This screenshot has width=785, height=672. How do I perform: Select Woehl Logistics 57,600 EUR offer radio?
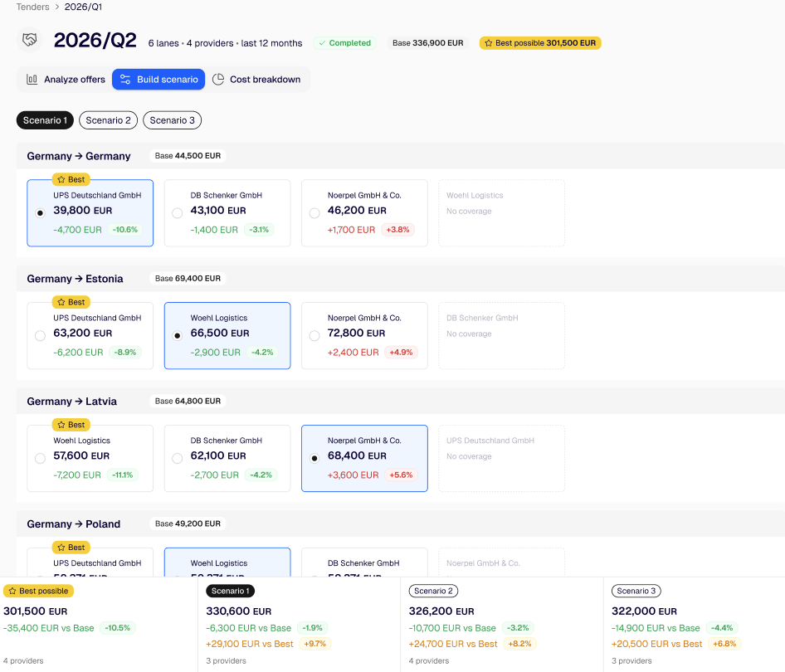(41, 458)
